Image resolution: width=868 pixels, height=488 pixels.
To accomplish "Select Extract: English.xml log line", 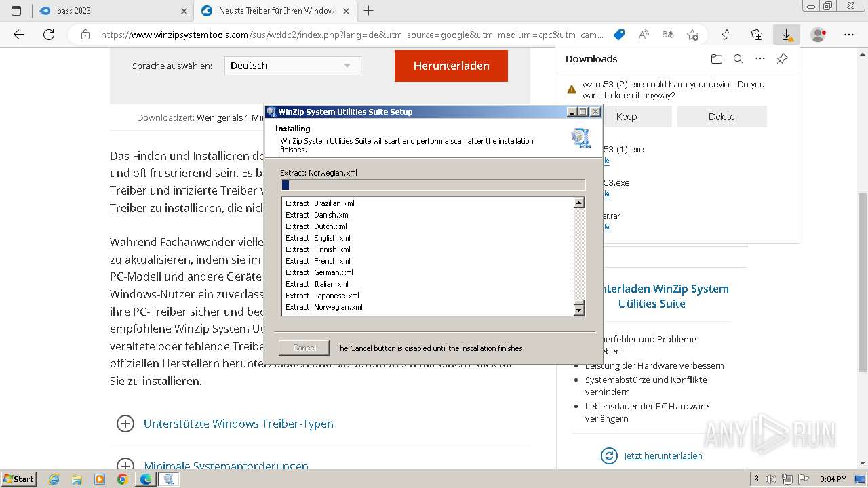I will pos(318,238).
